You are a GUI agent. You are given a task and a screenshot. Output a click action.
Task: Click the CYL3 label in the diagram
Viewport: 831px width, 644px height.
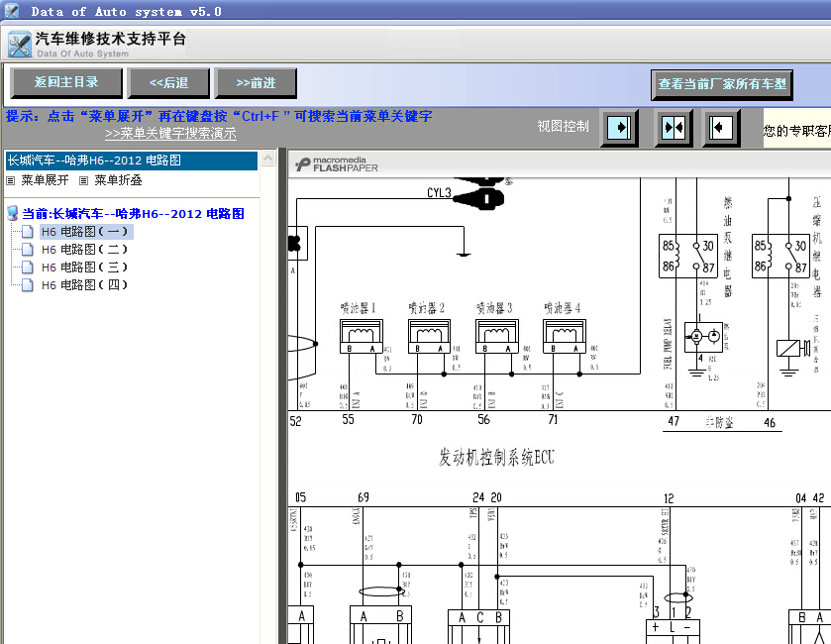(x=439, y=193)
